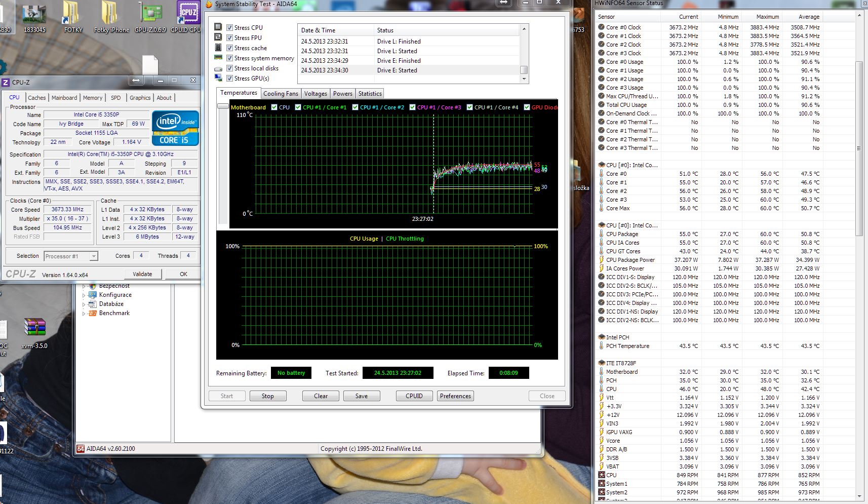Select the Drive E: Started log row
868x504 pixels.
coord(409,70)
